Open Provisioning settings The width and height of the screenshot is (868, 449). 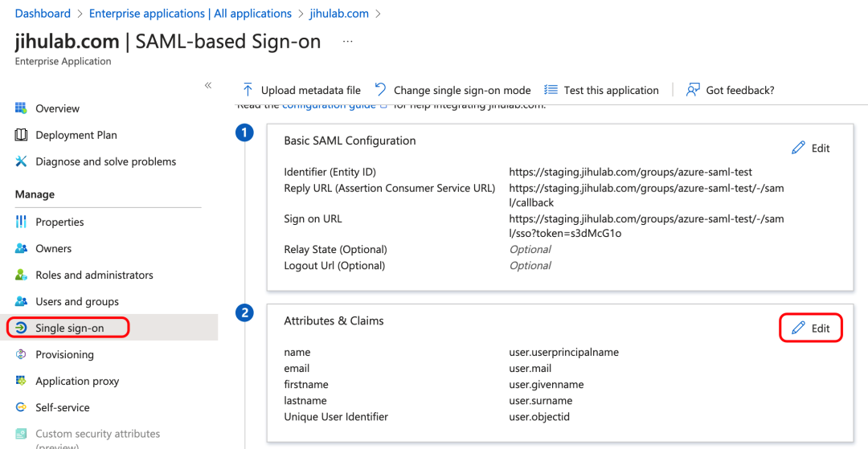point(65,354)
